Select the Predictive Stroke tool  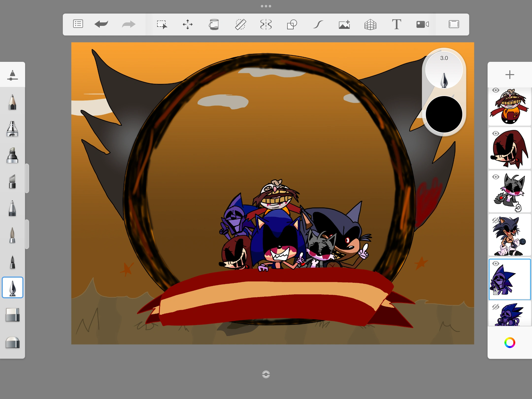318,24
